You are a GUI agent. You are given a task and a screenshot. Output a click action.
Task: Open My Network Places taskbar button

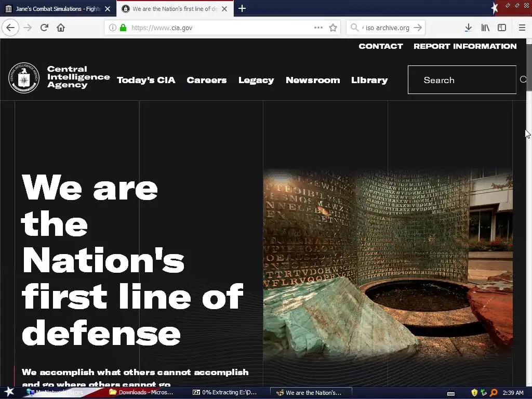tap(59, 392)
